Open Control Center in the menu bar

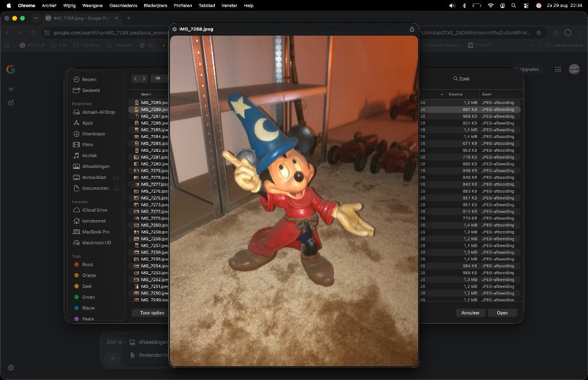point(526,6)
